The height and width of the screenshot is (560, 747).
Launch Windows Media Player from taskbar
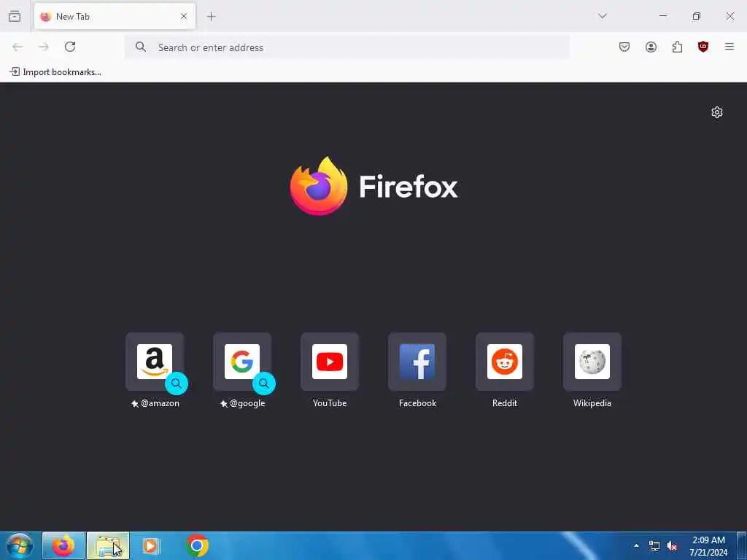tap(152, 545)
